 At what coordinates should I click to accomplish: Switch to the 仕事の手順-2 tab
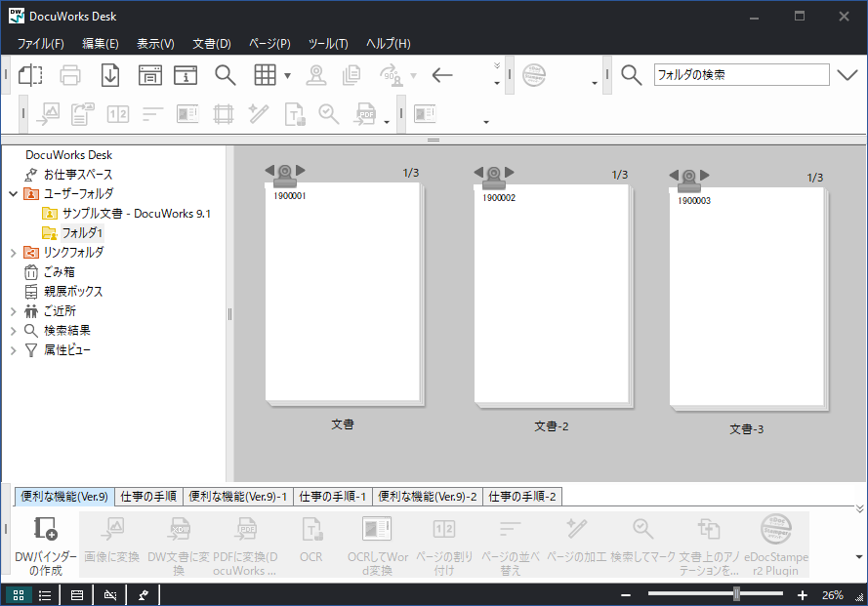[522, 497]
